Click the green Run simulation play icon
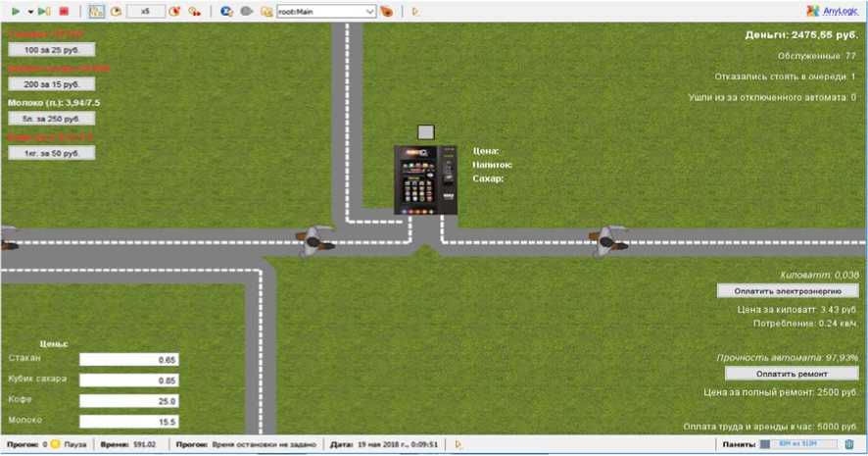The height and width of the screenshot is (456, 868). pos(16,11)
